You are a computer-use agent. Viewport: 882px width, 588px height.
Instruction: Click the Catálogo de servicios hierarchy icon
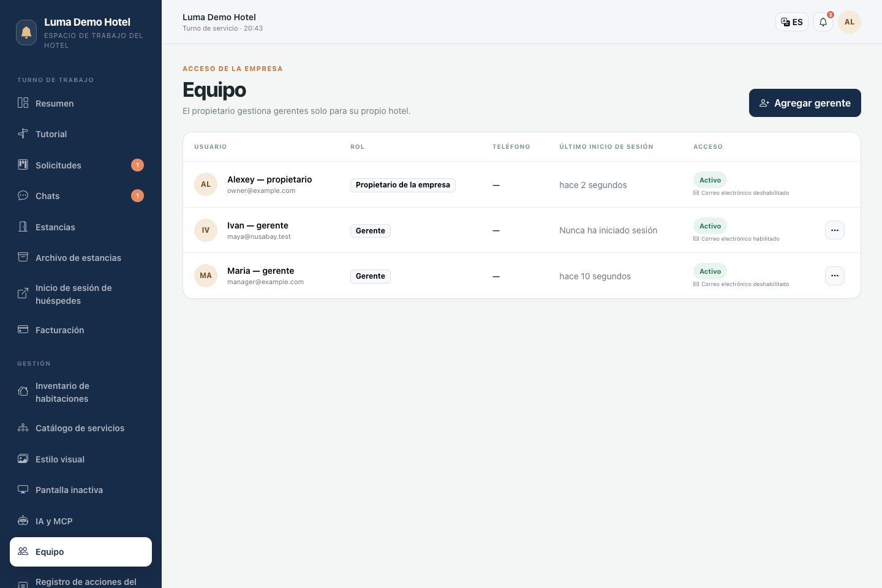(23, 428)
